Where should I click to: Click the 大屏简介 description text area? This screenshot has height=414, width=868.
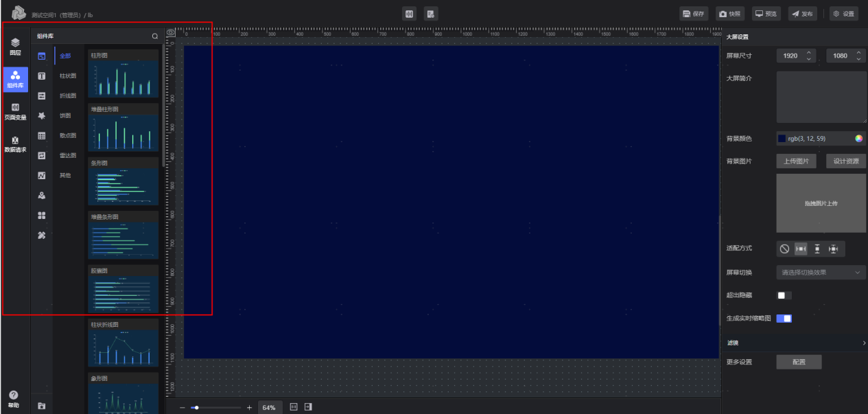[x=821, y=97]
